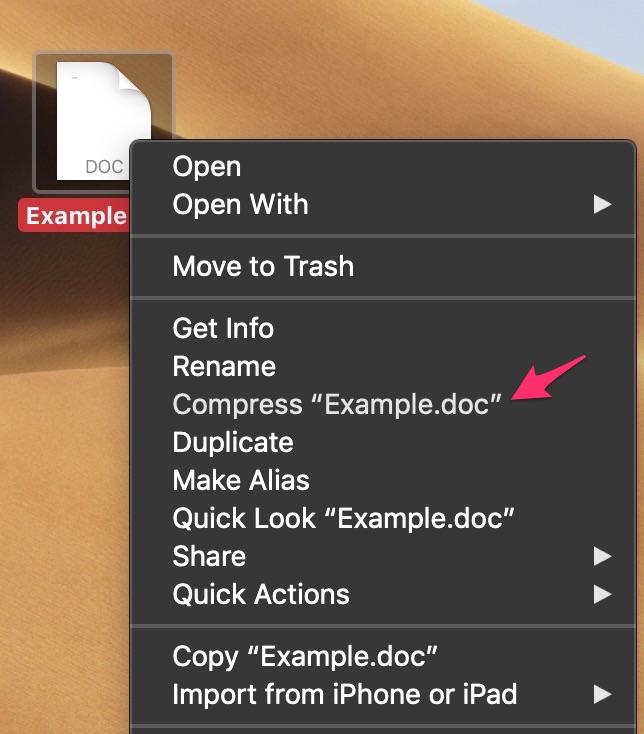Select Move to Trash
Viewport: 644px width, 734px height.
click(x=382, y=266)
